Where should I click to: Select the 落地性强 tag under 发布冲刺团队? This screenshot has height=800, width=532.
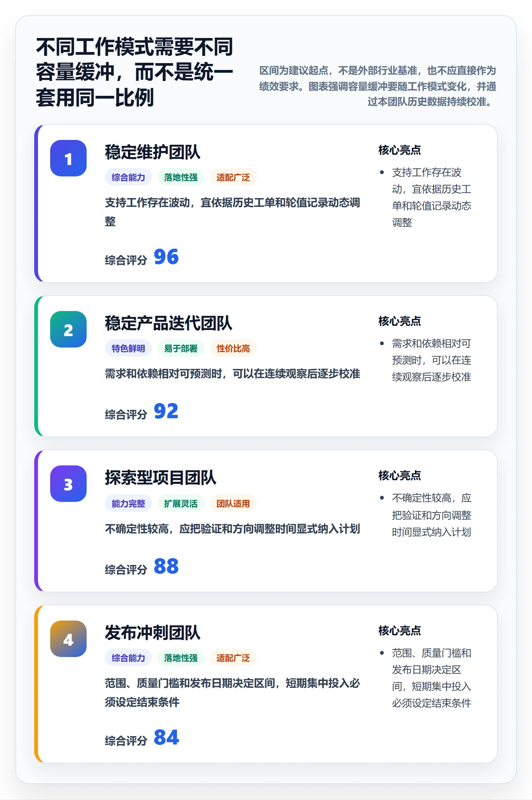181,658
